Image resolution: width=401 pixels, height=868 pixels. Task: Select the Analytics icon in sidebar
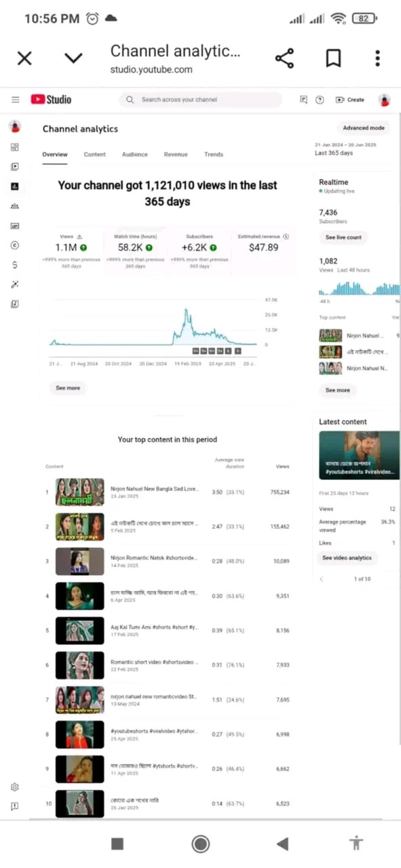point(15,186)
